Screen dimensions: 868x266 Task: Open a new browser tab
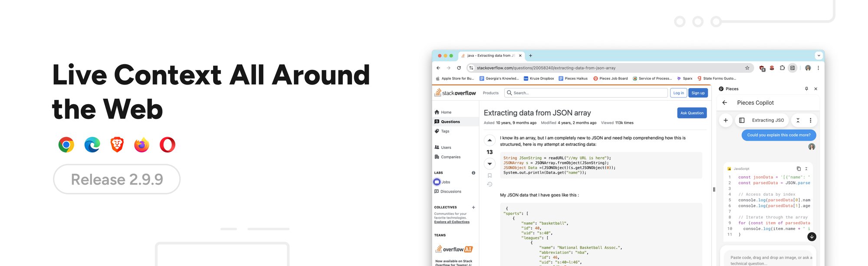point(530,56)
